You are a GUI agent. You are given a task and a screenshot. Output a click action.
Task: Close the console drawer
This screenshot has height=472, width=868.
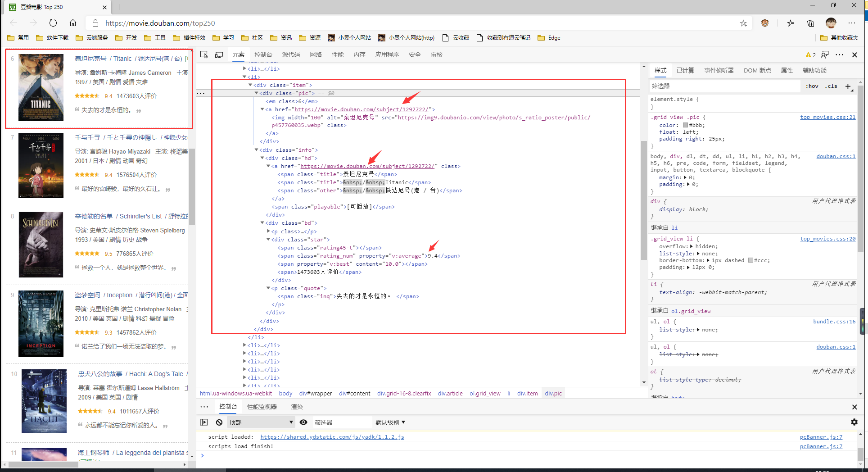854,407
